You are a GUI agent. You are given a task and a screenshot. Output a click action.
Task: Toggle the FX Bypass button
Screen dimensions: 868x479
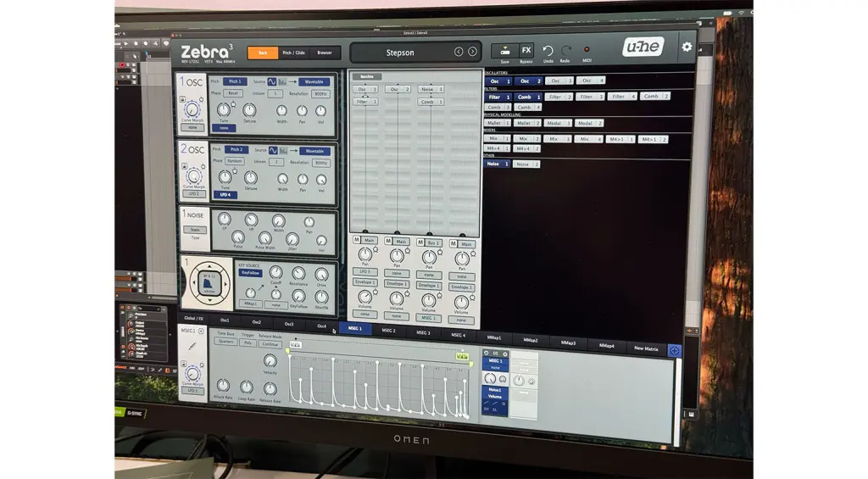point(526,51)
